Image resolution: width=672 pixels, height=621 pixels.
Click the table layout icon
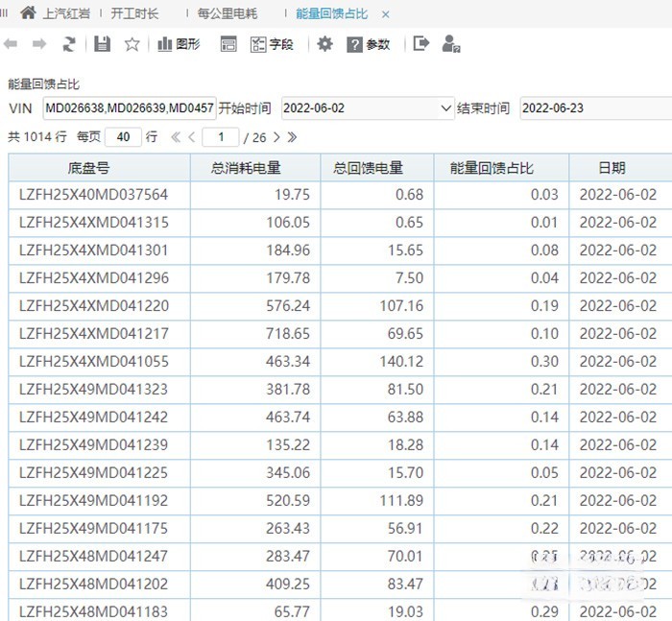coord(228,44)
